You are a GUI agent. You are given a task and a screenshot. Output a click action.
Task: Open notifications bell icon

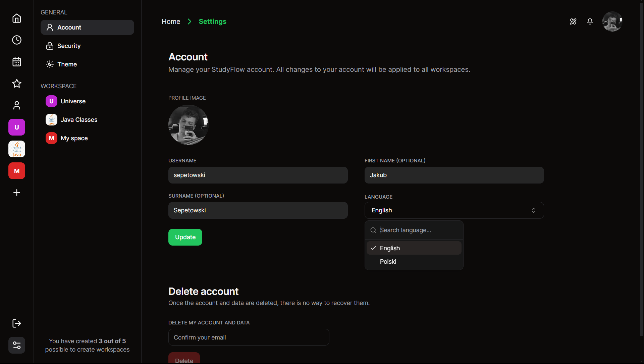click(590, 21)
